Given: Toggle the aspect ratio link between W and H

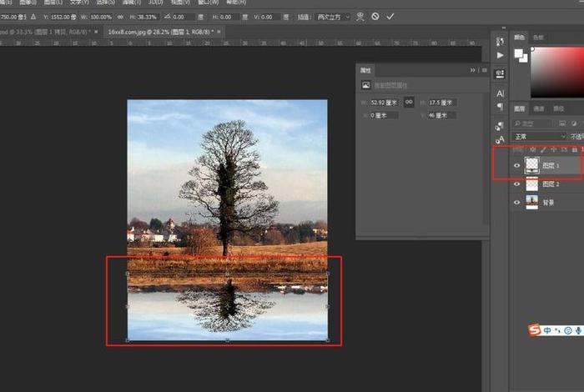Looking at the screenshot, I should (120, 18).
